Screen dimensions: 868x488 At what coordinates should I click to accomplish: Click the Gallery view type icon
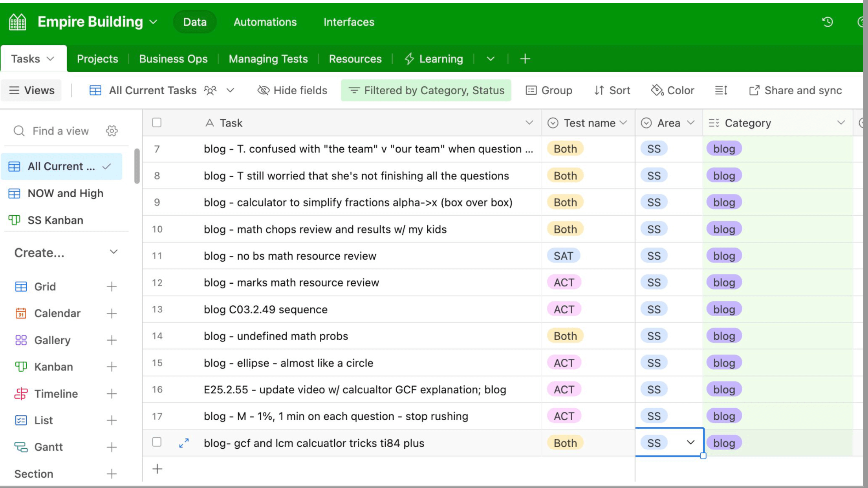tap(21, 340)
